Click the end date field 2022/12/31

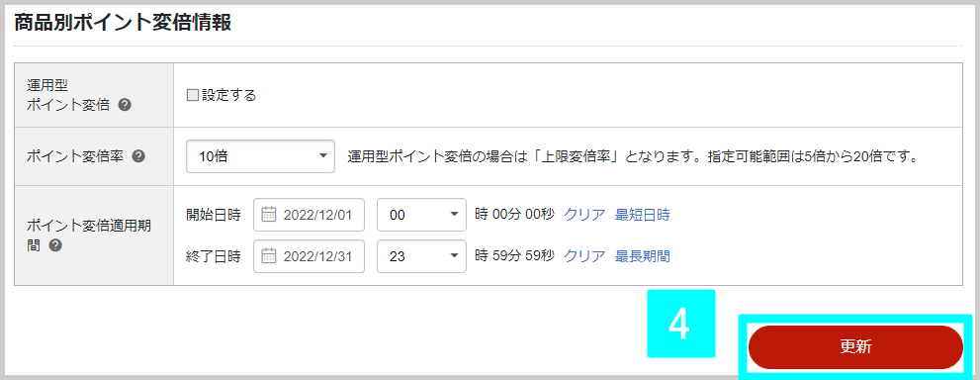(x=309, y=256)
